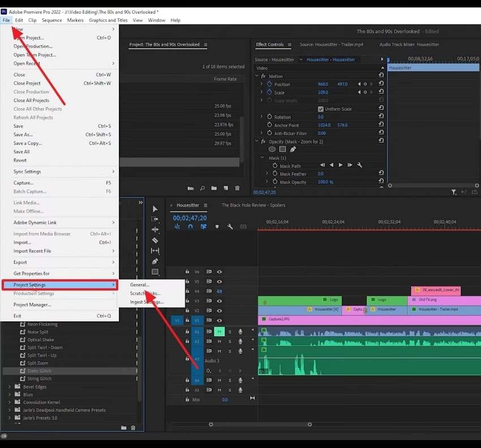
Task: Reset the Rotation parameter
Action: (x=381, y=116)
